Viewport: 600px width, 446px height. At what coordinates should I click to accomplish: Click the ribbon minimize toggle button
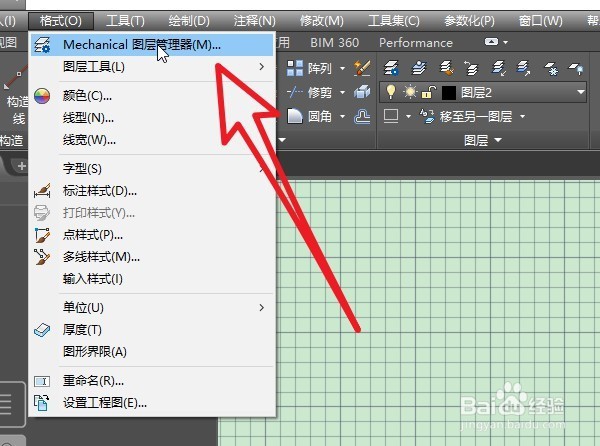491,42
